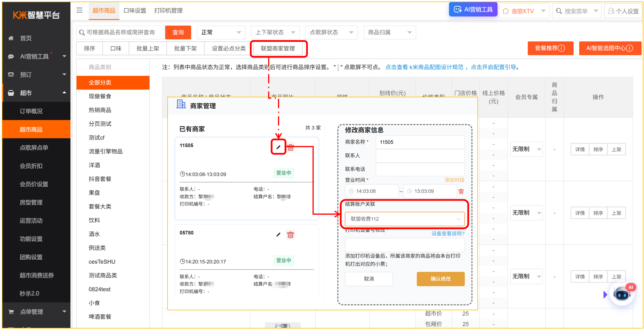Remove the business hours using the trash icon
The height and width of the screenshot is (330, 644).
[461, 191]
